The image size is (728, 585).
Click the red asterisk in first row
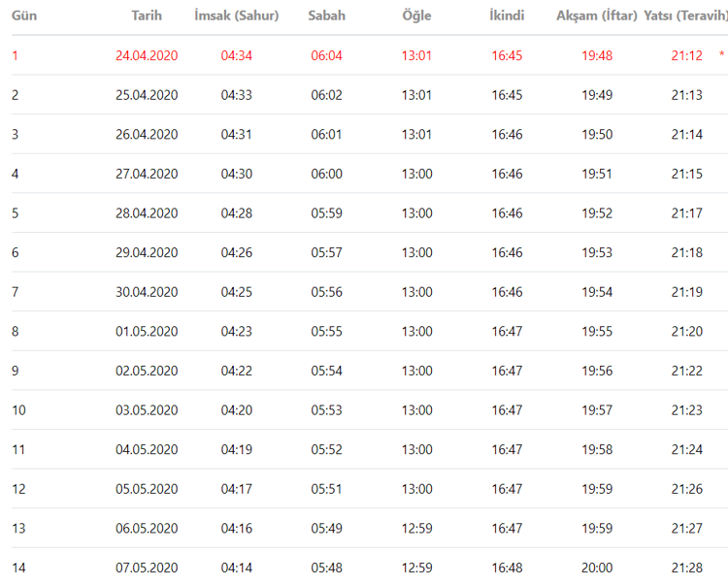point(721,55)
